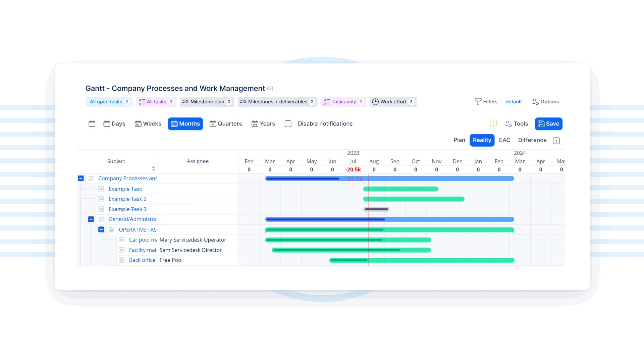644x361 pixels.
Task: Open the help question mark icon
Action: pos(556,141)
